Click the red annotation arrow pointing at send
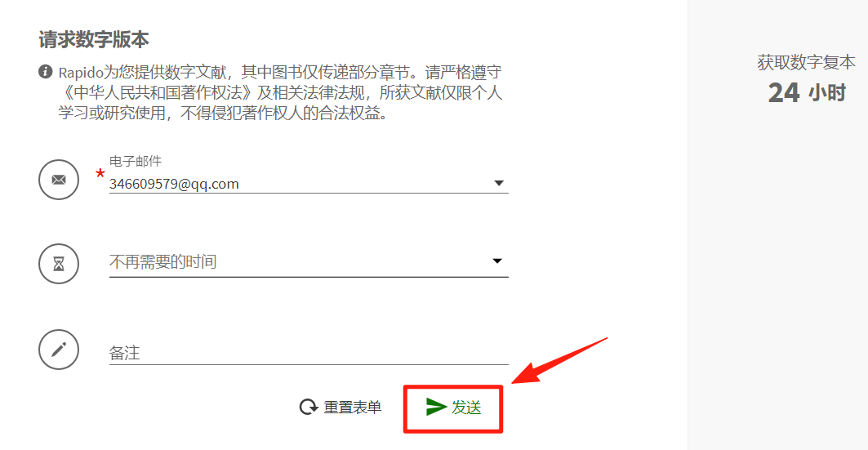The height and width of the screenshot is (450, 868). pyautogui.click(x=559, y=360)
